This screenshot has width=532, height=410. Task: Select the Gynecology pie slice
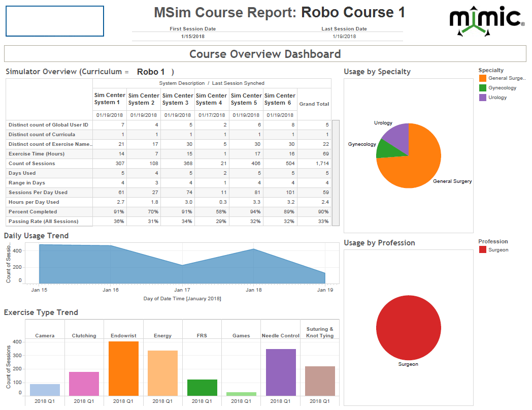click(387, 150)
